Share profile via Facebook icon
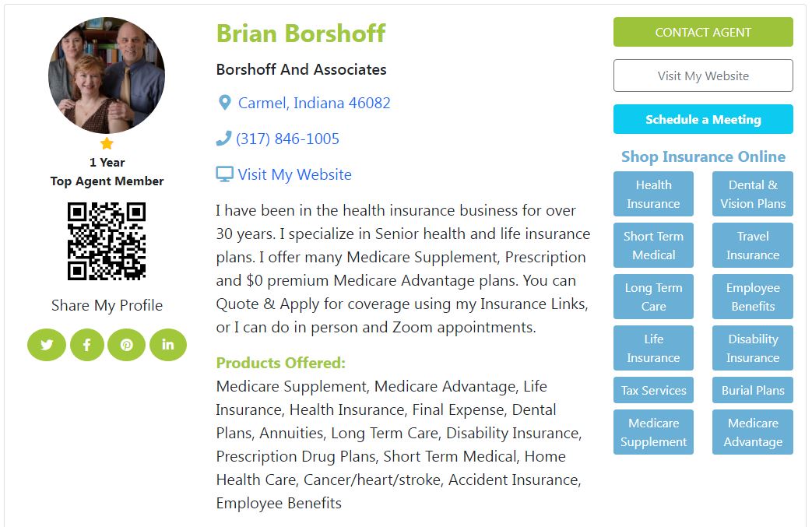 tap(87, 345)
